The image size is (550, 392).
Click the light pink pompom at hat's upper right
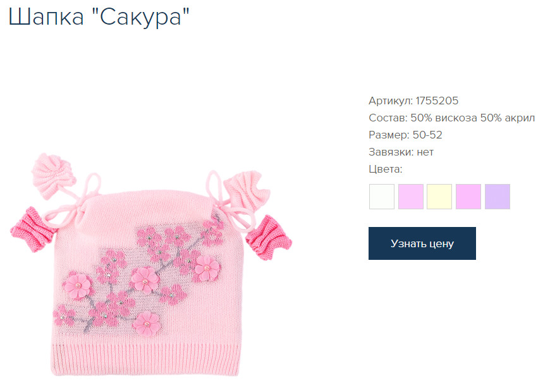pos(247,190)
